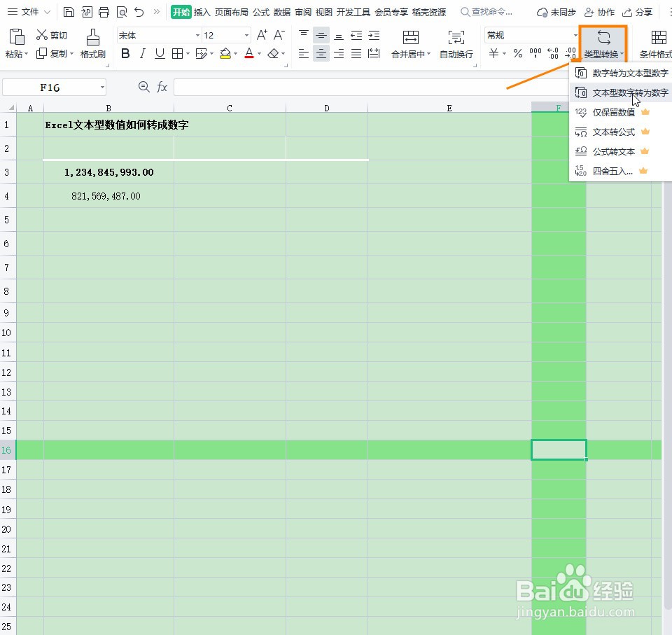The height and width of the screenshot is (635, 672).
Task: Toggle Italic formatting
Action: pos(142,54)
